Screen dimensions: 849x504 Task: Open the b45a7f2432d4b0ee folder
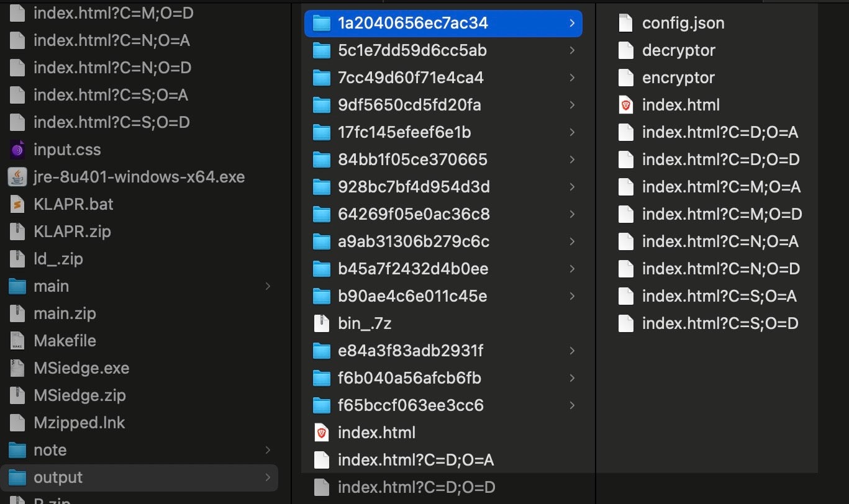pyautogui.click(x=412, y=269)
